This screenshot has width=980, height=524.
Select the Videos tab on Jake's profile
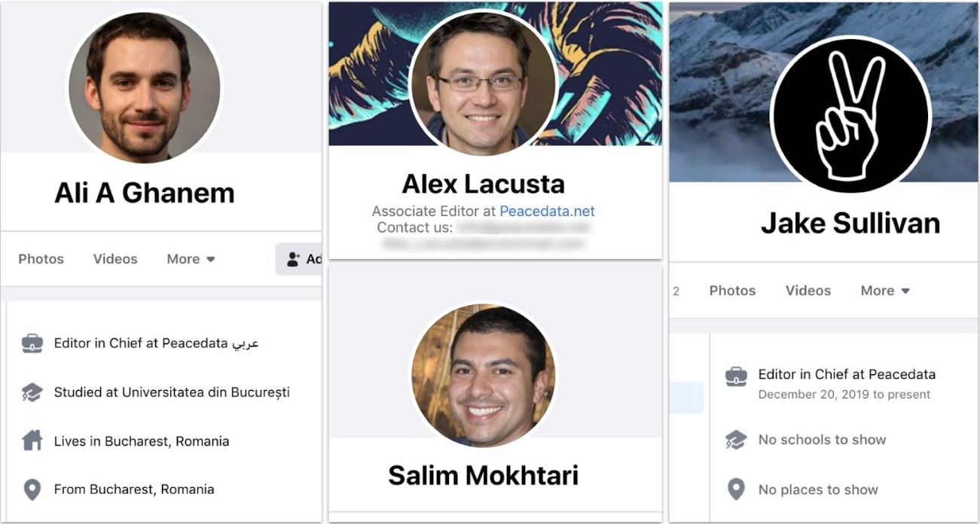[808, 291]
